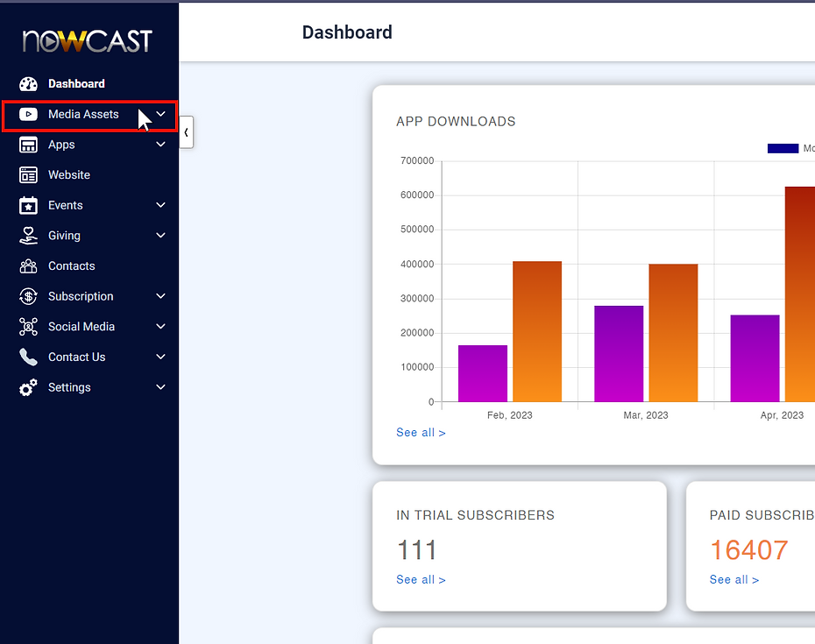815x644 pixels.
Task: Click the Mar, 2023 axis label
Action: pos(646,415)
